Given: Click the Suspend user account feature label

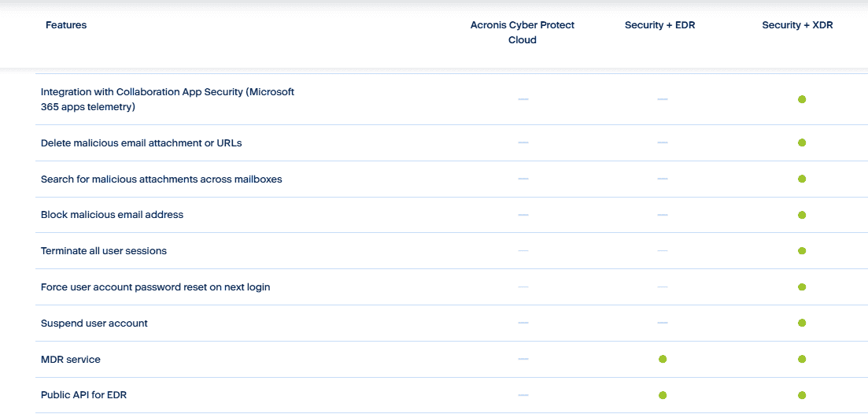Looking at the screenshot, I should click(x=94, y=323).
